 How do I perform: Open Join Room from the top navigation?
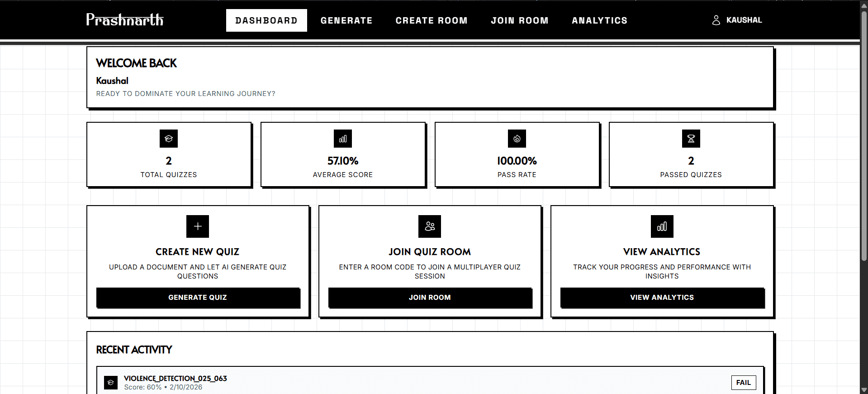click(520, 20)
